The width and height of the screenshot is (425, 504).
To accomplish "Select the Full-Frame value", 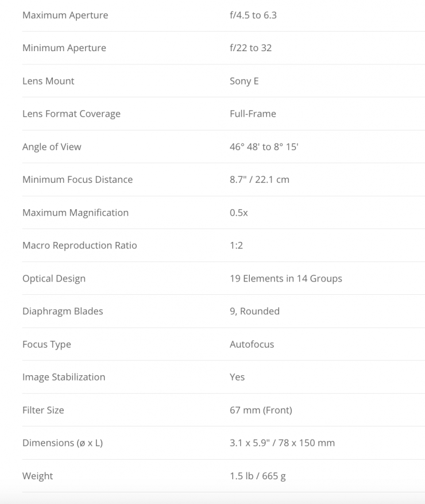I will pyautogui.click(x=253, y=114).
